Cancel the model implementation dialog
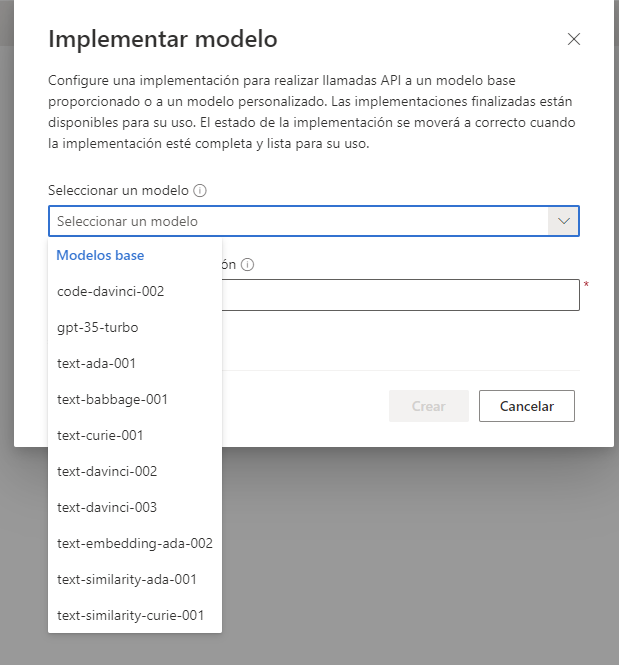 pyautogui.click(x=527, y=406)
